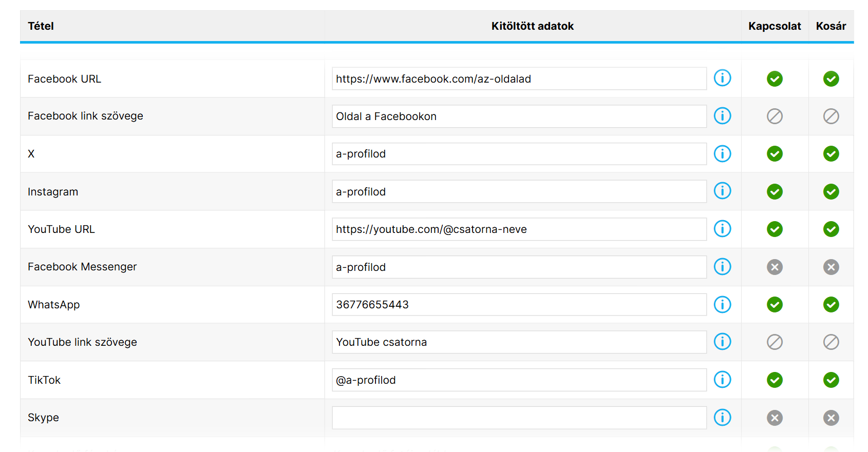Viewport: 868px width, 452px height.
Task: Enable Kosár for Skype row
Action: 831,418
